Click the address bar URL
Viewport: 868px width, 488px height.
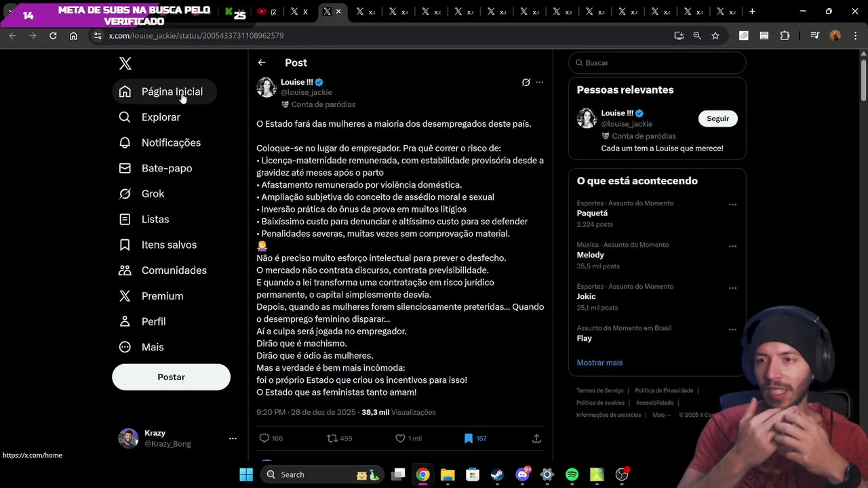196,35
